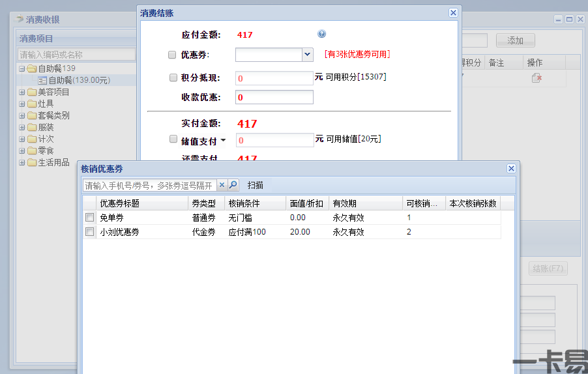The image size is (588, 374).
Task: Click the 结账(F7) button
Action: point(548,268)
